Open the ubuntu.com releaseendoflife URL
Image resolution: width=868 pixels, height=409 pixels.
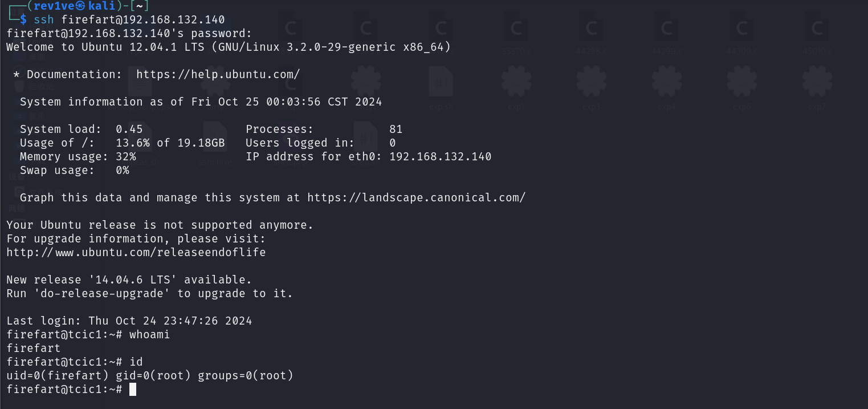coord(136,252)
